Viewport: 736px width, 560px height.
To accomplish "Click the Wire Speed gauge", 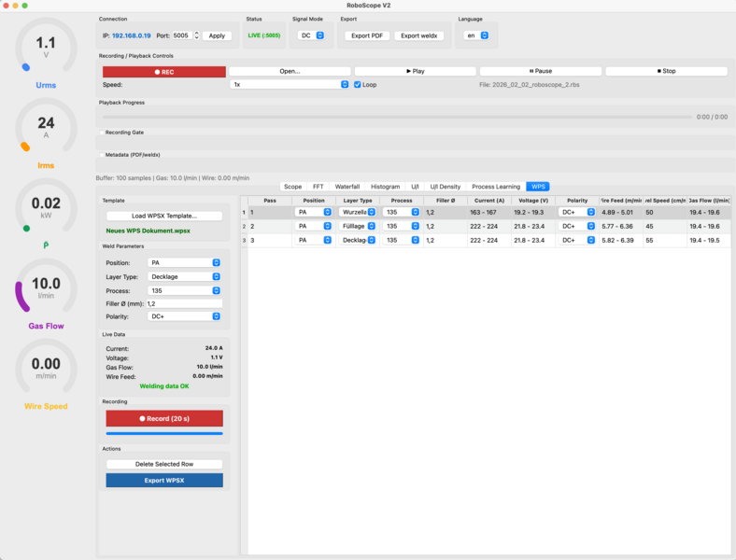I will pos(46,369).
